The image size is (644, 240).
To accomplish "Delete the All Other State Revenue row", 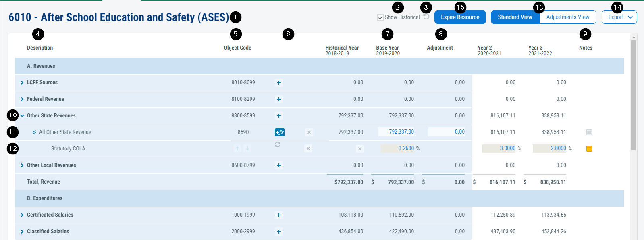I will pos(309,132).
